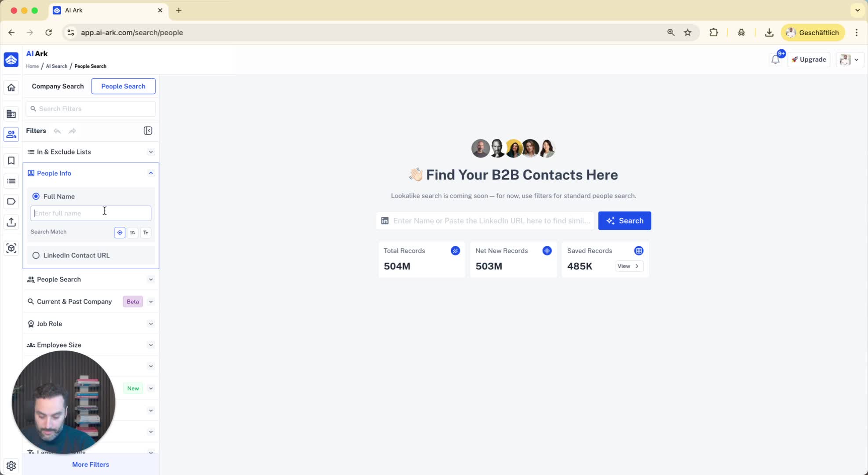Screen dimensions: 868x475
Task: Switch to the Company Search tab
Action: coord(58,86)
